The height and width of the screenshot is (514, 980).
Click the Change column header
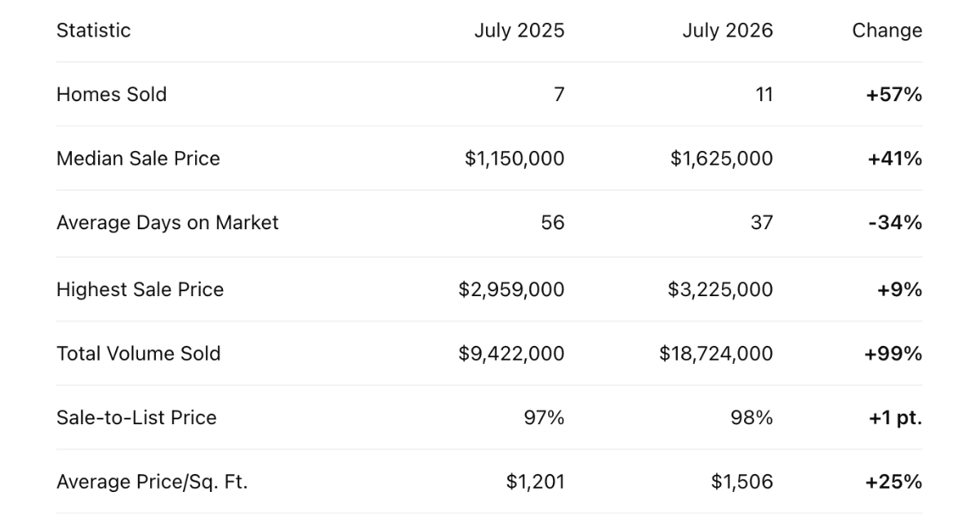coord(887,30)
